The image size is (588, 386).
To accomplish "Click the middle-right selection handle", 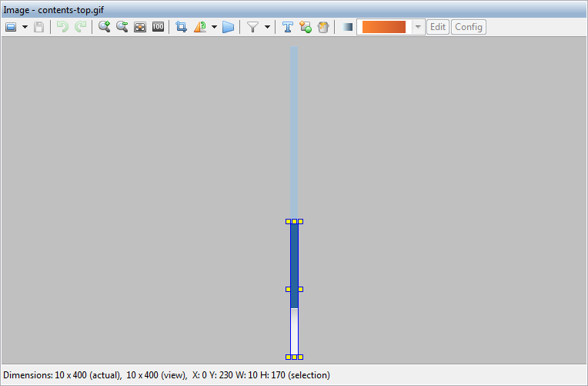I will pyautogui.click(x=300, y=289).
